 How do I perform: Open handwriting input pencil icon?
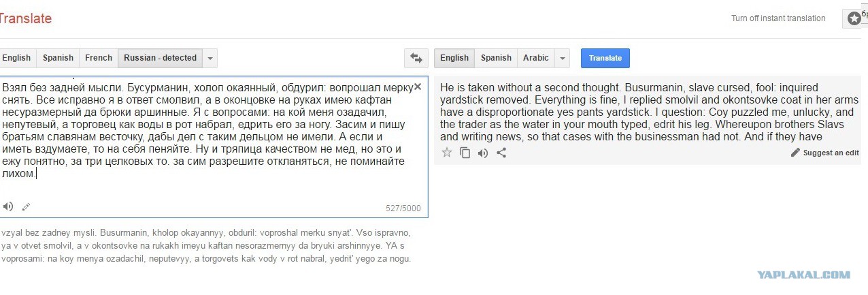pyautogui.click(x=27, y=206)
